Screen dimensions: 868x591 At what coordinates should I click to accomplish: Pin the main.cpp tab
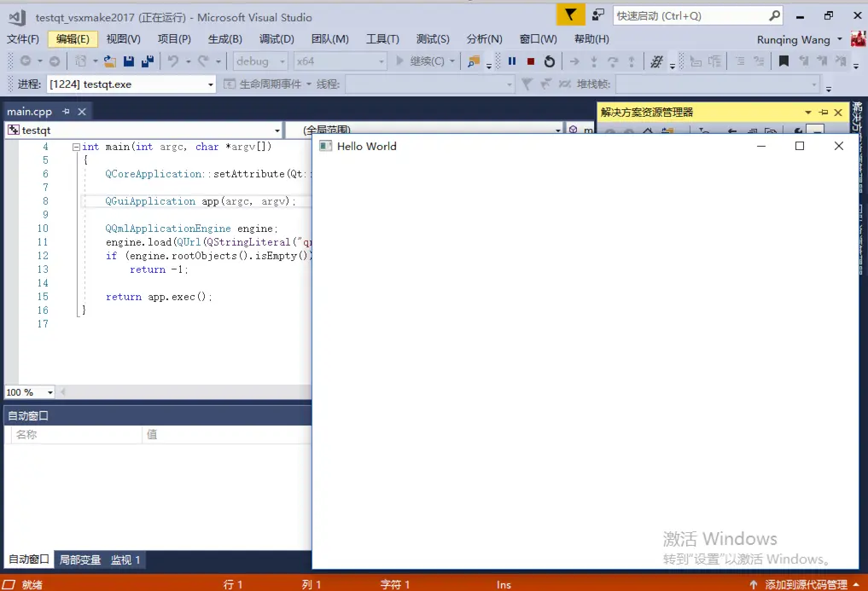tap(66, 112)
